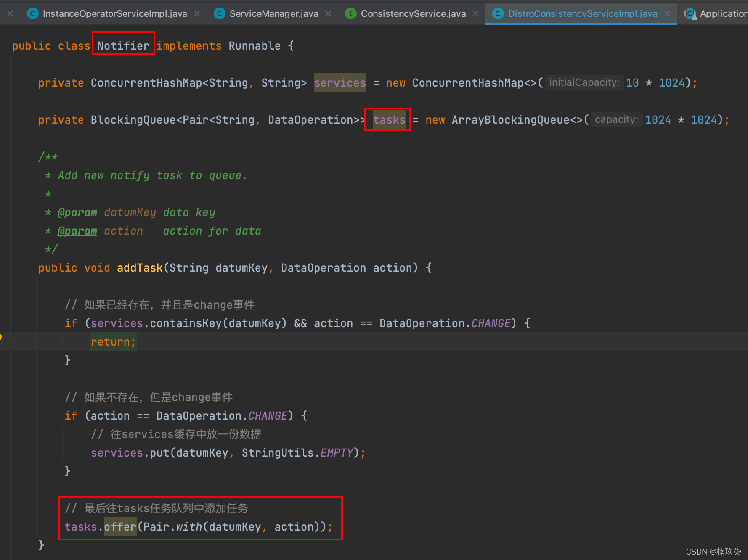The image size is (748, 560).
Task: Click the '最后往tasks任务队列中添加任务' comment
Action: point(156,508)
